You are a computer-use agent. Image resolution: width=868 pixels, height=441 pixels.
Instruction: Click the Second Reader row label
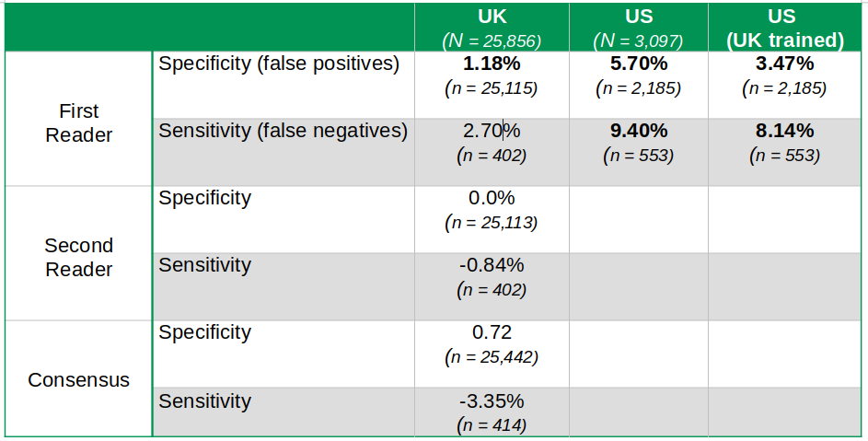coord(79,257)
